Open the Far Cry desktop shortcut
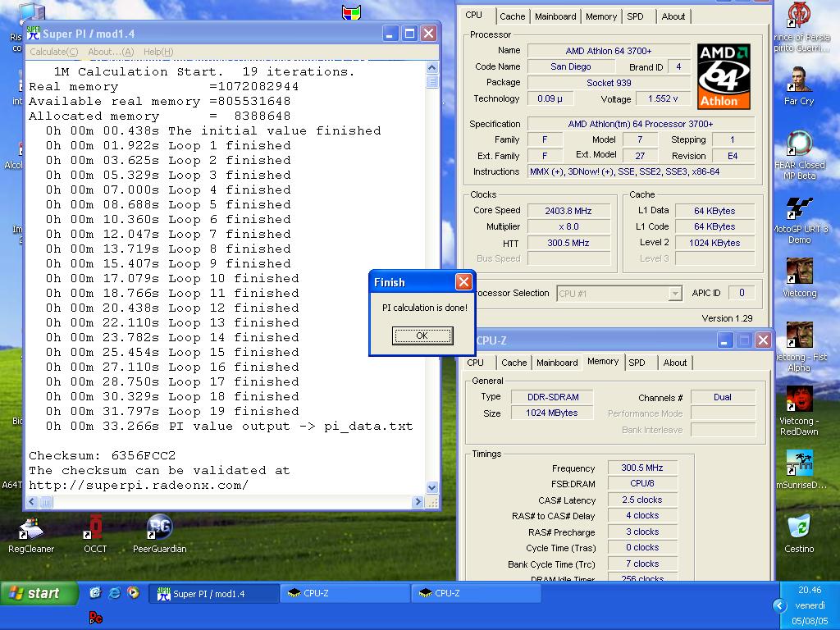Viewport: 840px width, 630px height. tap(799, 85)
